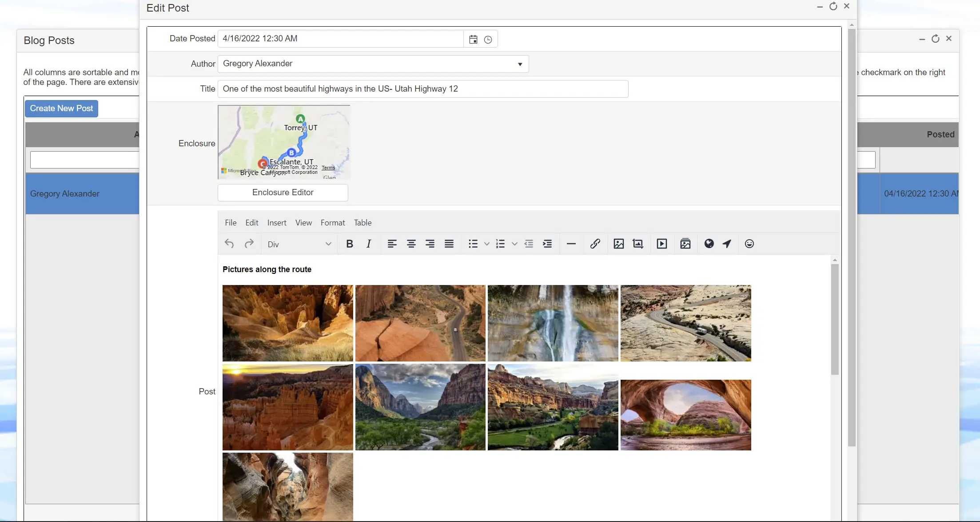The height and width of the screenshot is (522, 980).
Task: Align text left
Action: click(392, 244)
